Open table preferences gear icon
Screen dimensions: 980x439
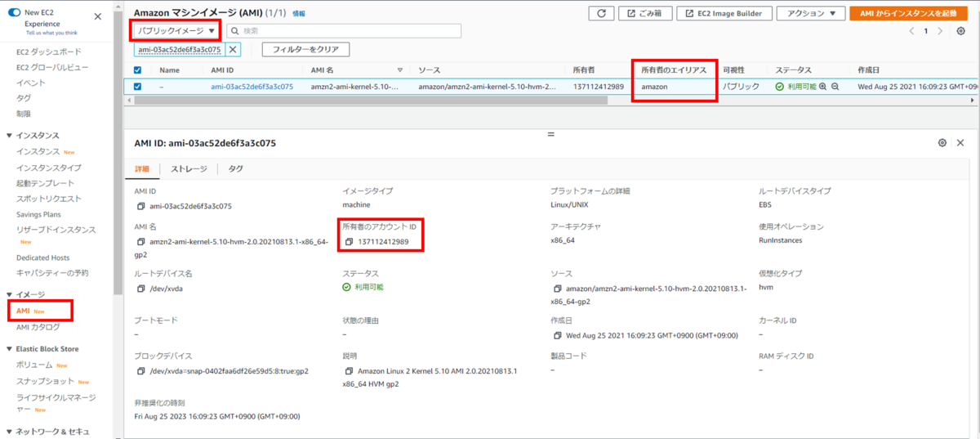click(961, 31)
